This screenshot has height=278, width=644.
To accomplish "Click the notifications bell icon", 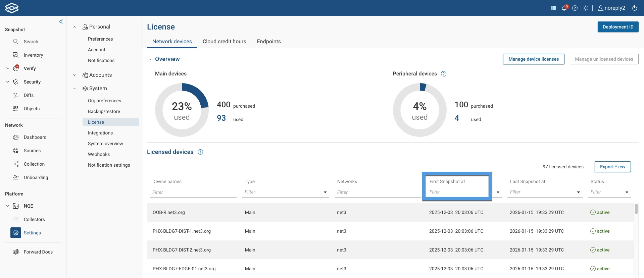I will [x=564, y=8].
